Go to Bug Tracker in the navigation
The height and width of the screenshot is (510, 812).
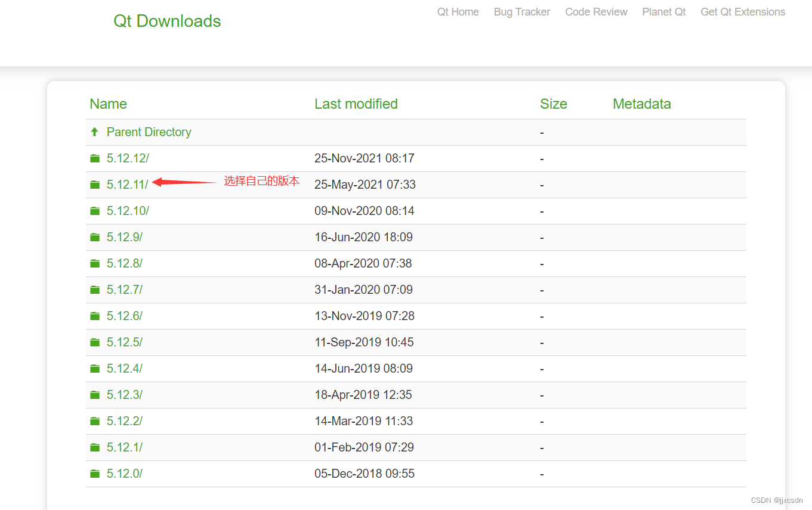point(522,12)
